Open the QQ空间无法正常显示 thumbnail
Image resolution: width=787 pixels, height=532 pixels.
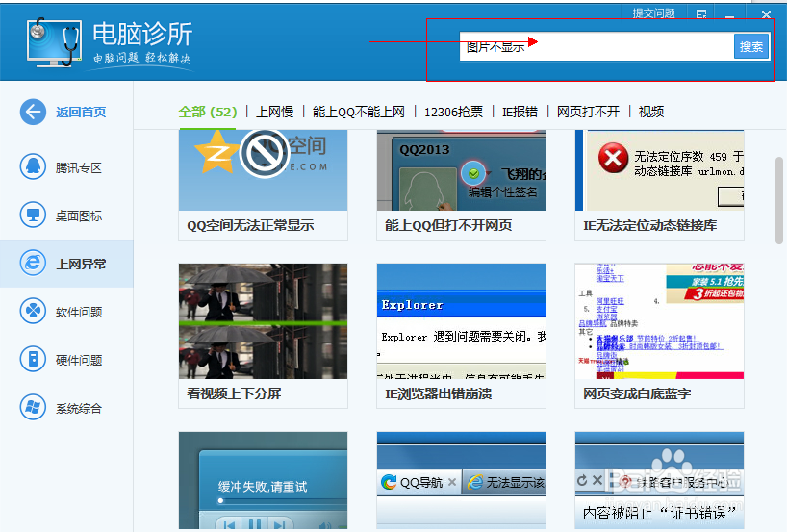click(263, 170)
